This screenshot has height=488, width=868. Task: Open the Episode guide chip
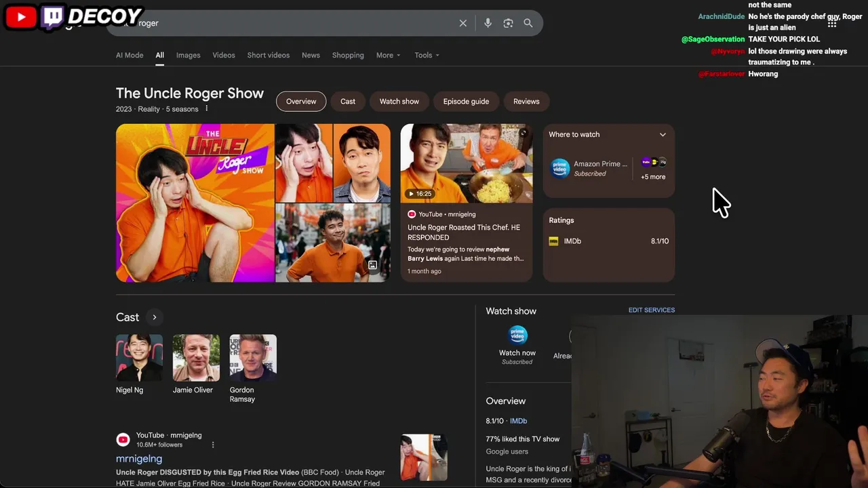click(466, 102)
